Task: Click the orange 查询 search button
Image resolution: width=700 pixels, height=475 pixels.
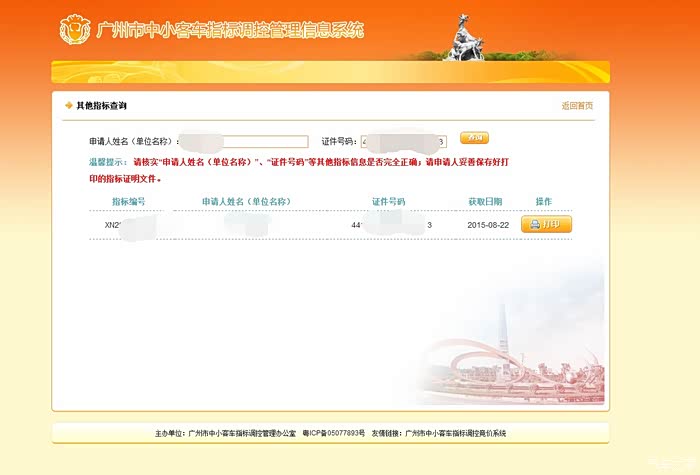Action: point(474,138)
